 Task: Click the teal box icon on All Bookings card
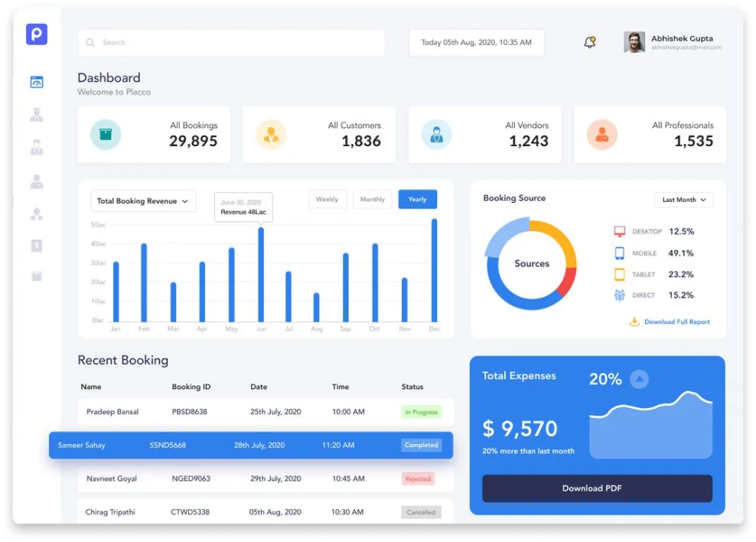[x=105, y=135]
